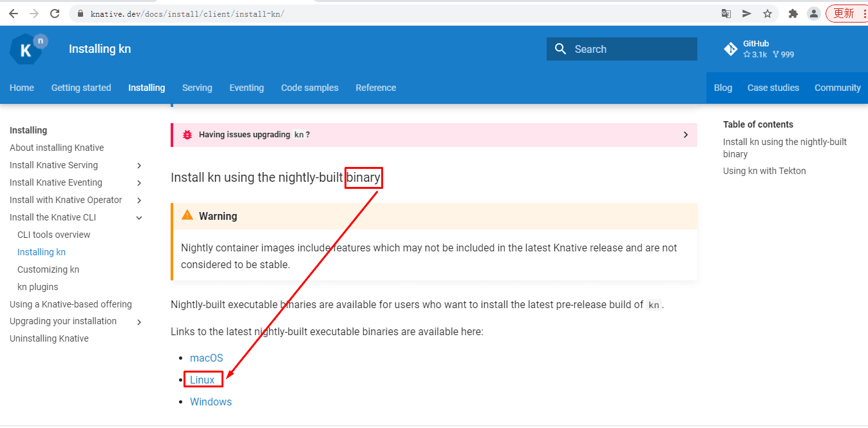The image size is (868, 428).
Task: Download the Linux nightly binary
Action: 202,380
